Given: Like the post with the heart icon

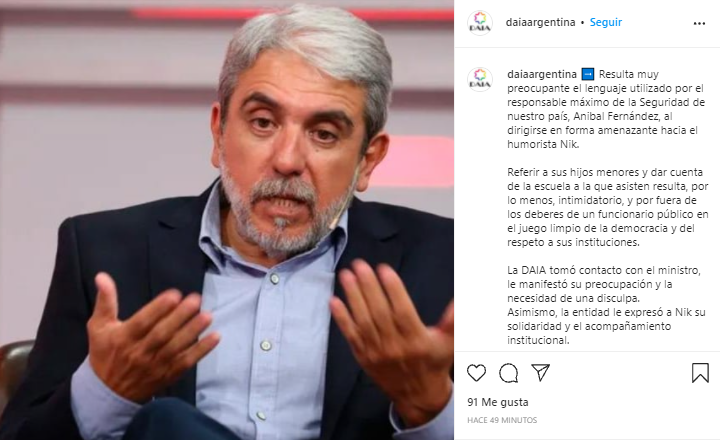Looking at the screenshot, I should 476,372.
